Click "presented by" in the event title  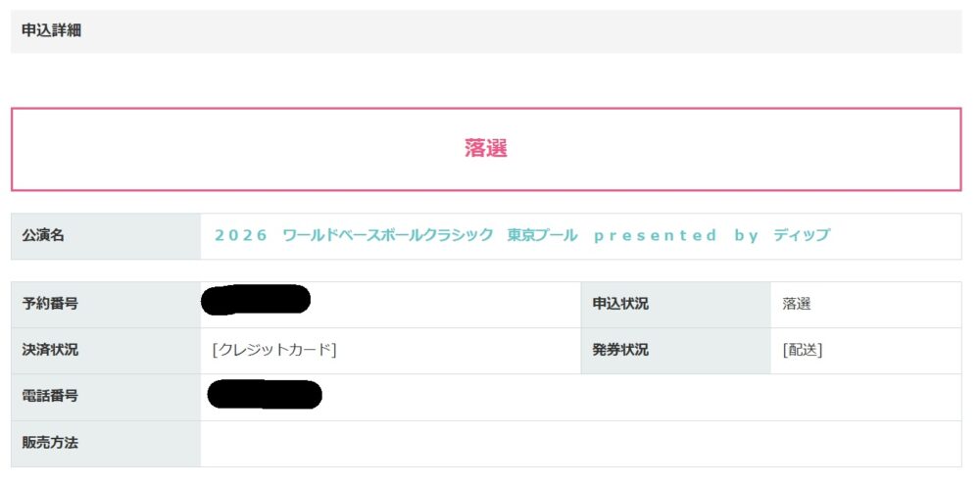coord(676,235)
